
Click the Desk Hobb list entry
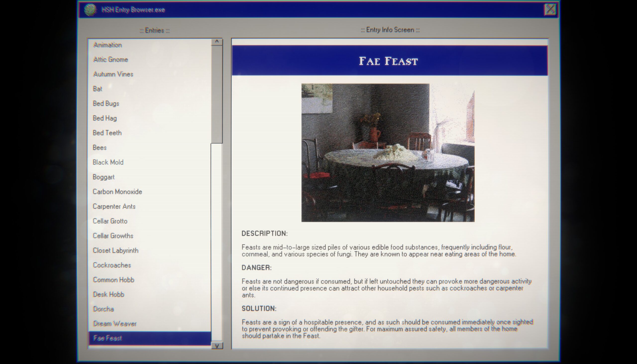coord(108,294)
